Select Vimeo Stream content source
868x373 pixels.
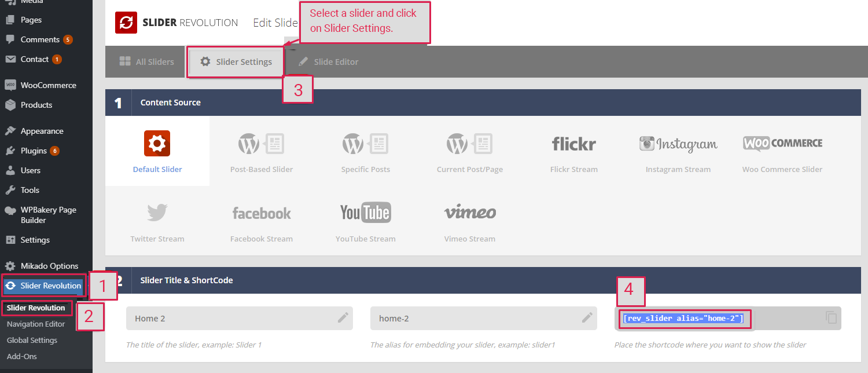point(470,221)
